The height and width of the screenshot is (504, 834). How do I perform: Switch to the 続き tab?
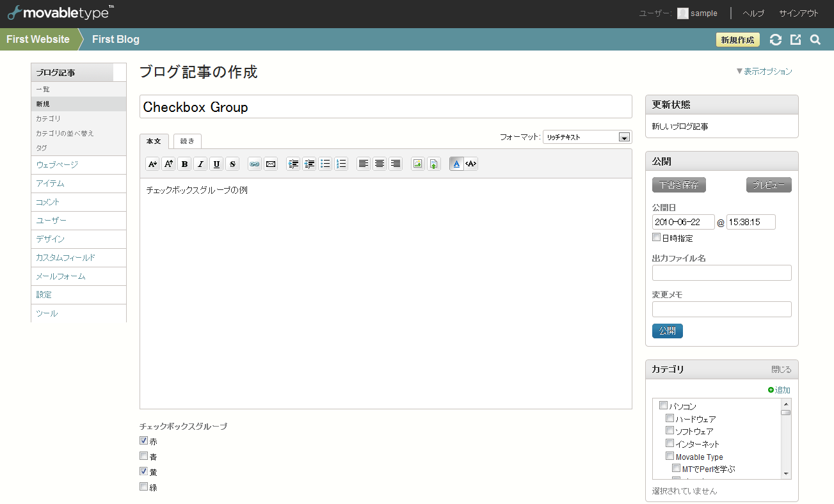(x=188, y=141)
